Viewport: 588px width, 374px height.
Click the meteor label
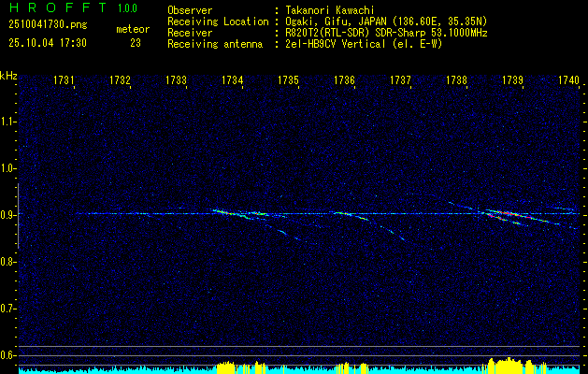tap(133, 29)
